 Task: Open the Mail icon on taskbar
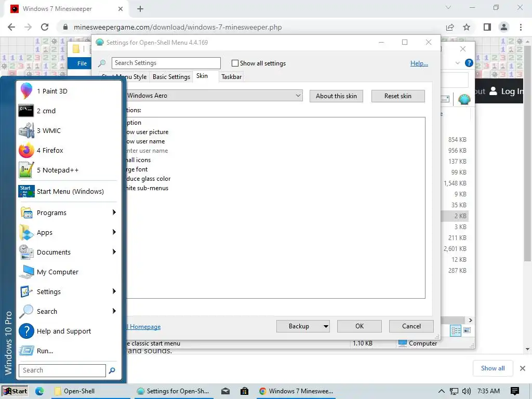[225, 391]
